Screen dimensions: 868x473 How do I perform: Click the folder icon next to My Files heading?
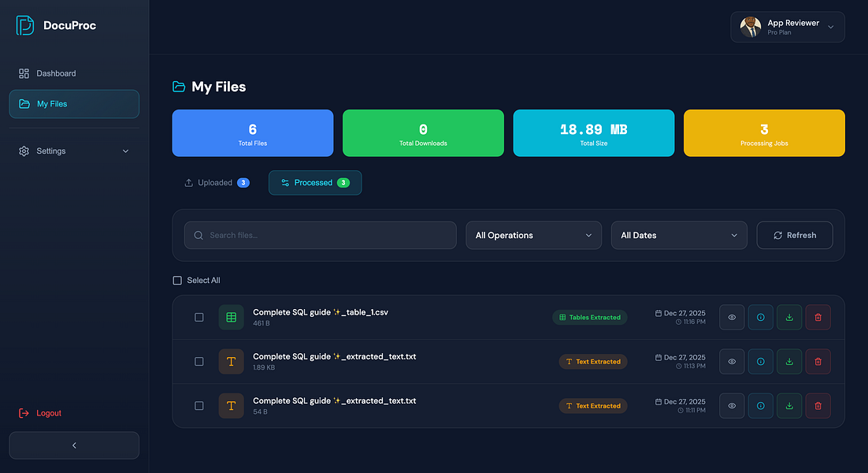pyautogui.click(x=179, y=87)
